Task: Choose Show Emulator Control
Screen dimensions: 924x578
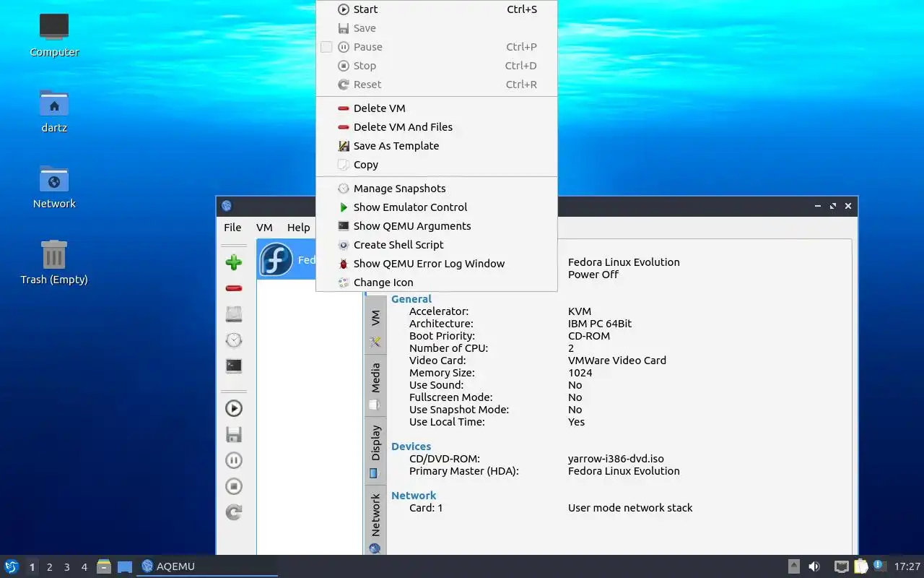Action: tap(437, 207)
